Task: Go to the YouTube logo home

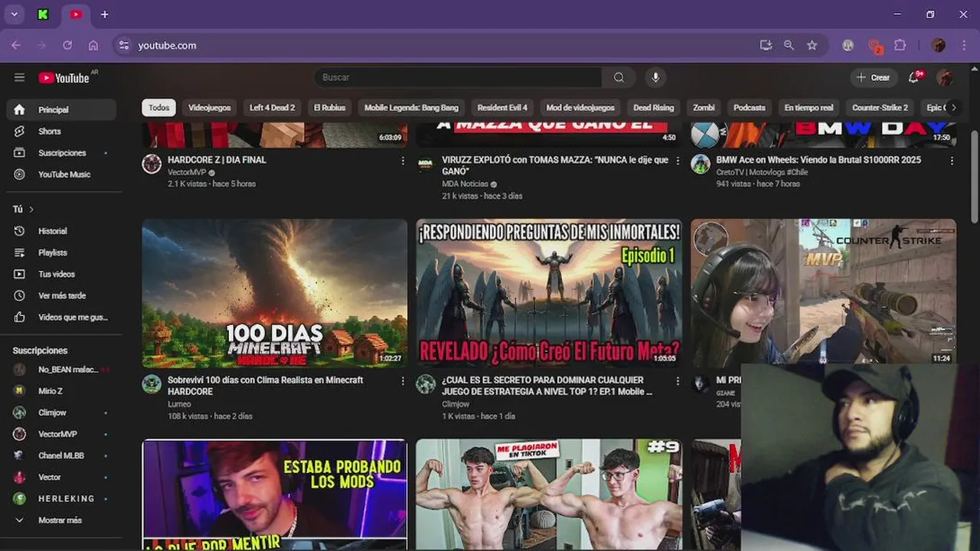Action: pyautogui.click(x=64, y=77)
